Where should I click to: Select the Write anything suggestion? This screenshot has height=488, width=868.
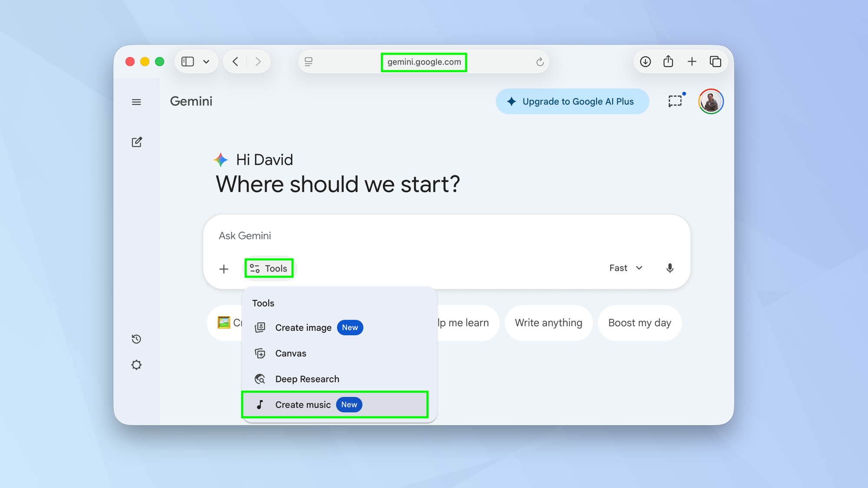548,323
